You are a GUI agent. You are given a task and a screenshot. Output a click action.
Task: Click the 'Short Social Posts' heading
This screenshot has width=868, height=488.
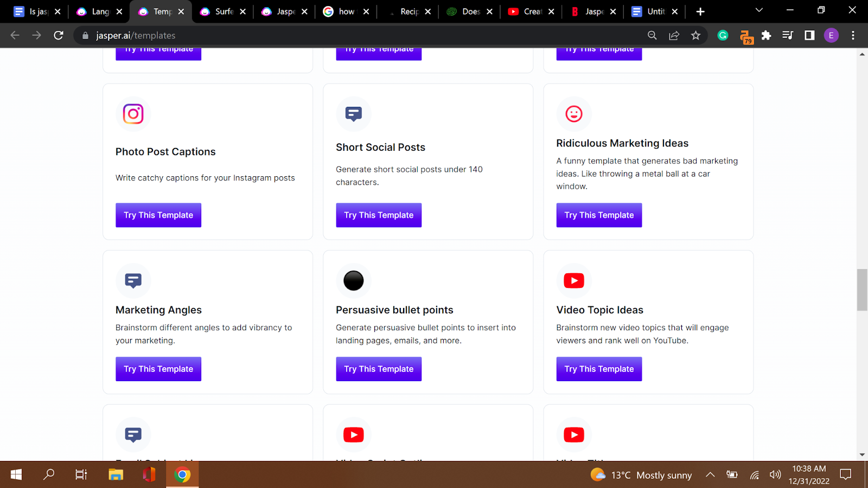(380, 147)
